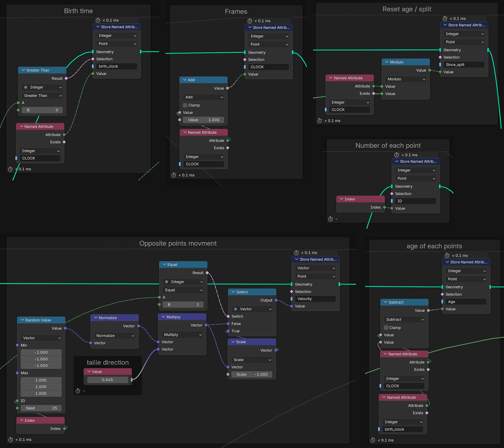Click the Modulo node Value output socket
The image size is (504, 448).
(430, 70)
